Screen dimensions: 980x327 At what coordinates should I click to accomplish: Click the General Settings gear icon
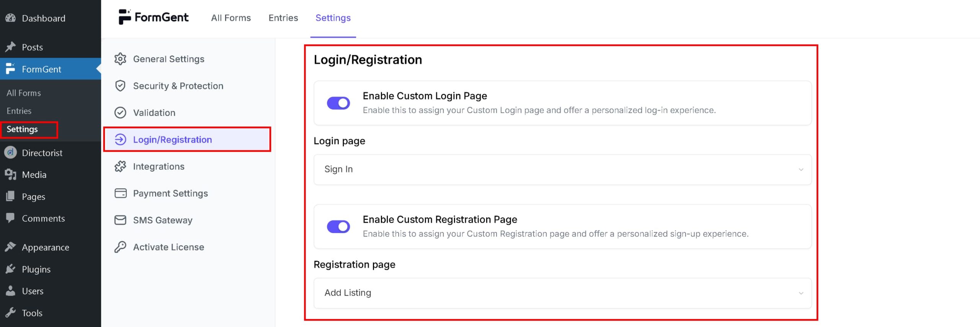coord(120,59)
